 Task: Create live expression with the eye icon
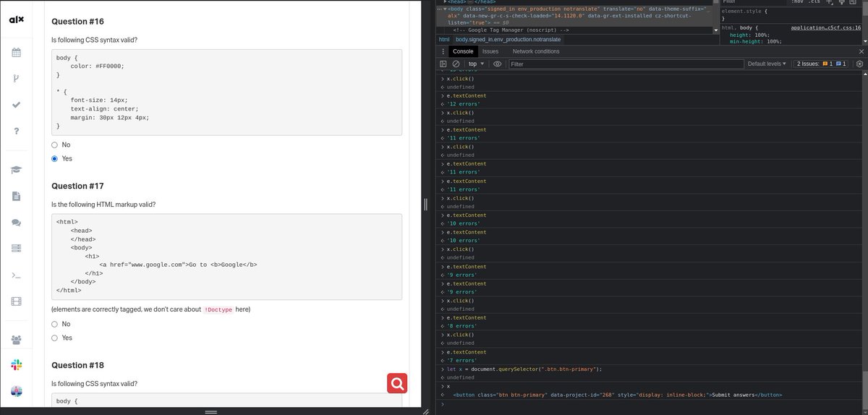497,64
